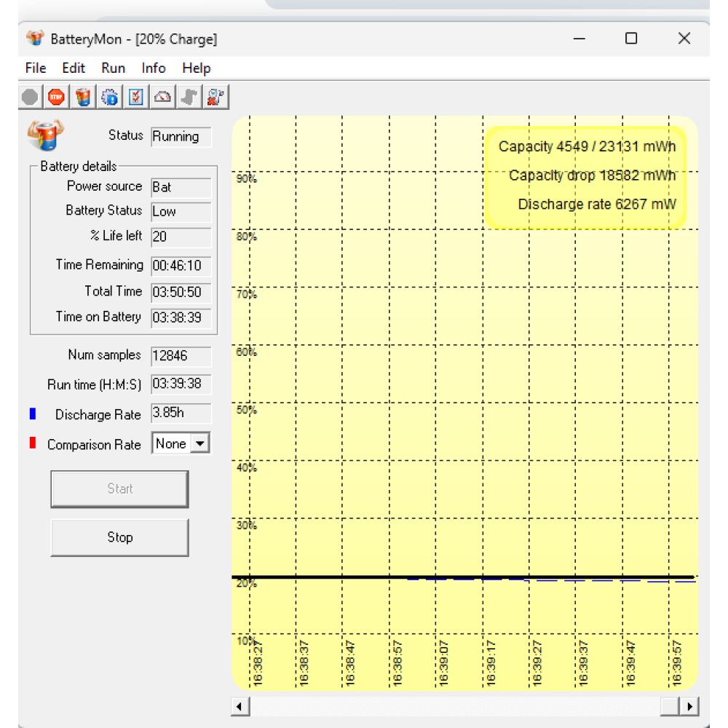Click the large battery mascot icon
Image resolution: width=728 pixels, height=728 pixels.
[45, 135]
